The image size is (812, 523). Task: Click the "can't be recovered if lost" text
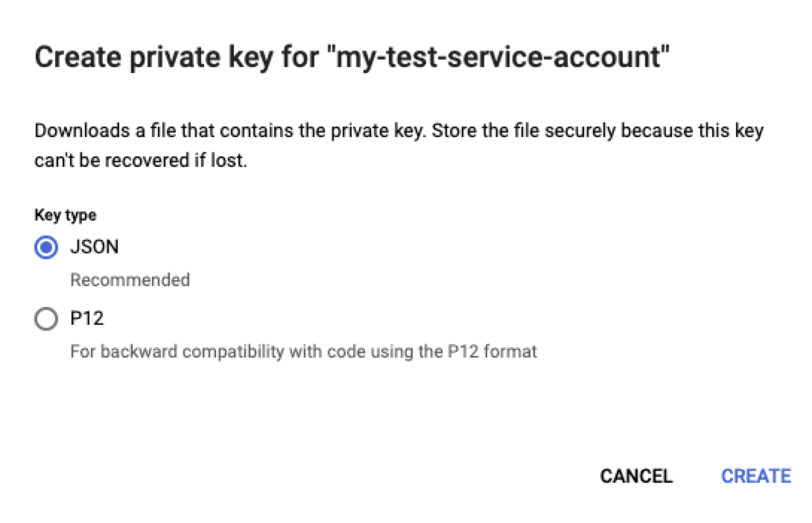(x=140, y=160)
